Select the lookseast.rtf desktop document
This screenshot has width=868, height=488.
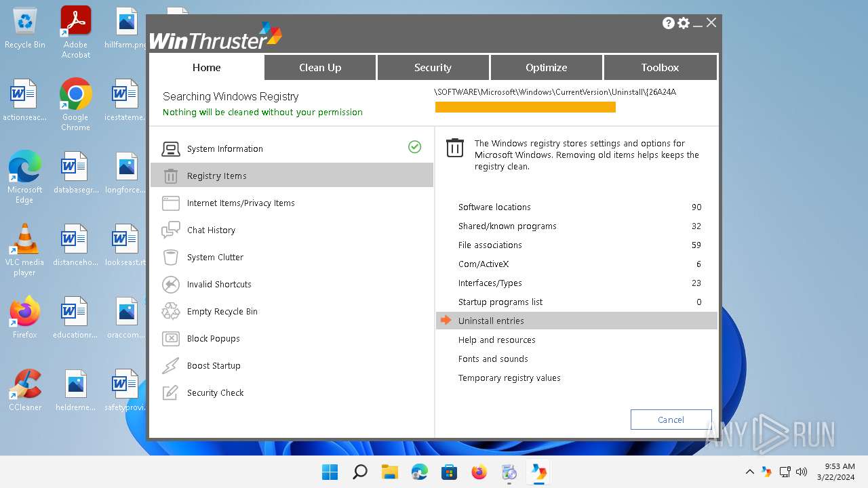126,245
